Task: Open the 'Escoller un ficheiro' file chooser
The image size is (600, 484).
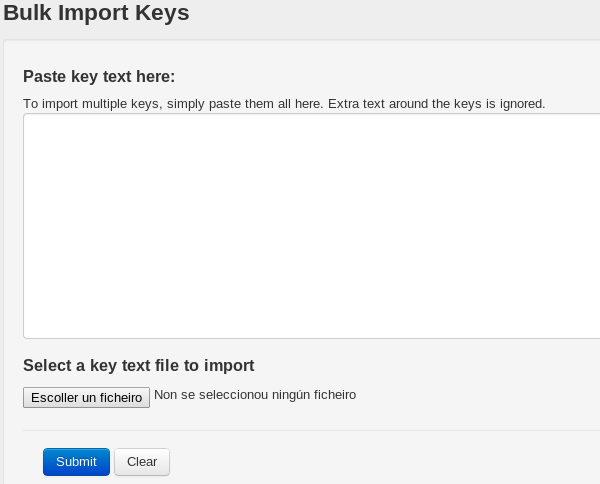Action: (86, 397)
